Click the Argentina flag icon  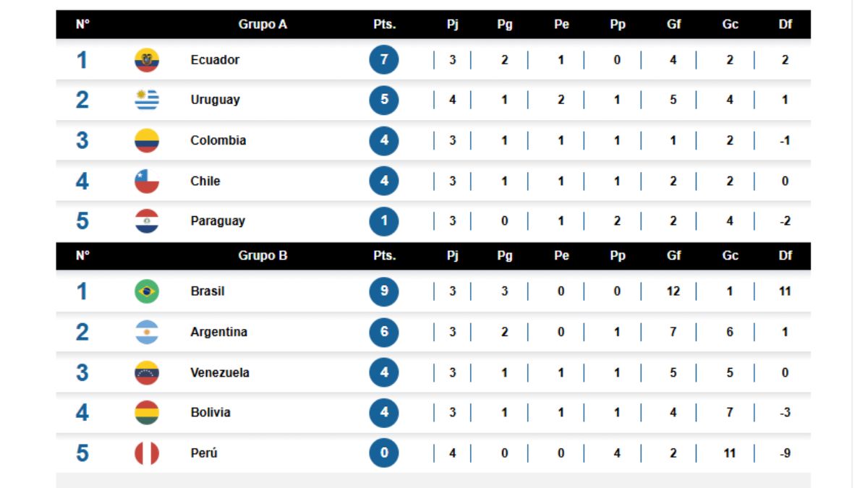(147, 332)
